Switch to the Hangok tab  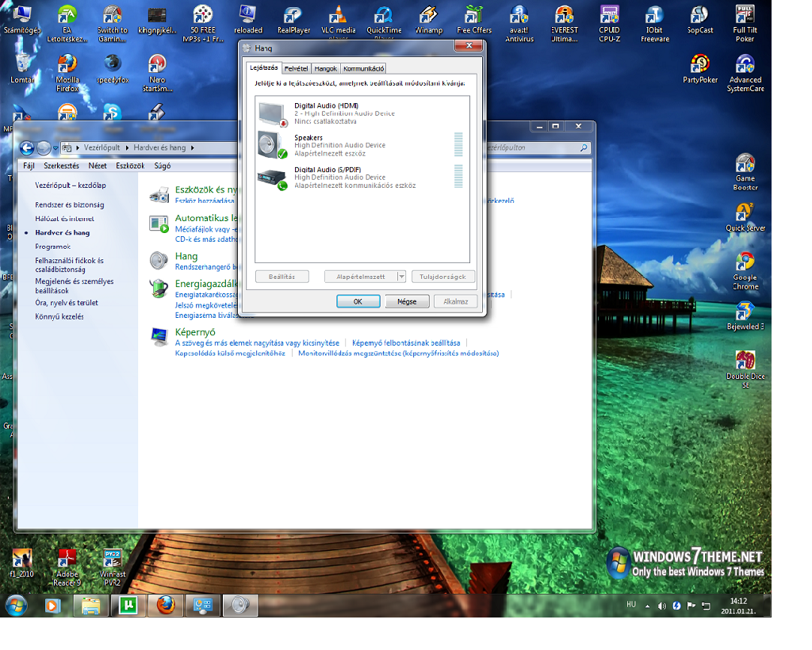pos(325,68)
